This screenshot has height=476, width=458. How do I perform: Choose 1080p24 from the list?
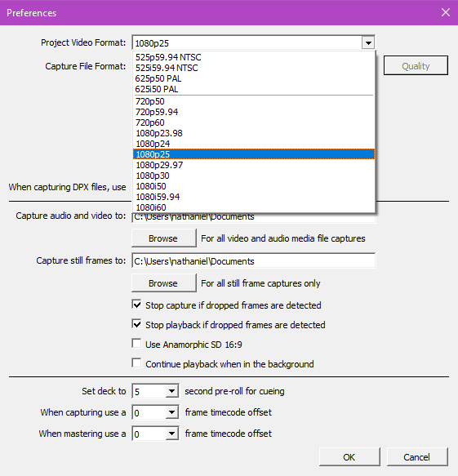pyautogui.click(x=254, y=144)
